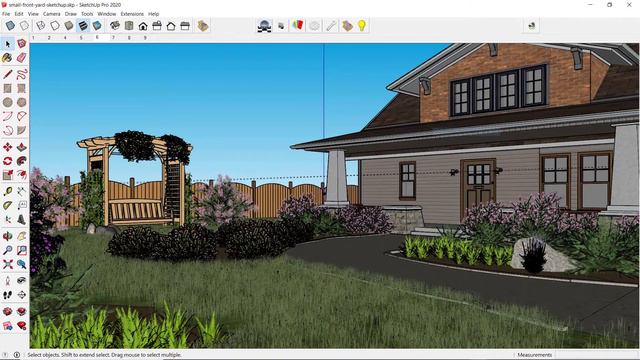The height and width of the screenshot is (360, 640).
Task: Activate the Section Plane tool
Action: pyautogui.click(x=22, y=294)
